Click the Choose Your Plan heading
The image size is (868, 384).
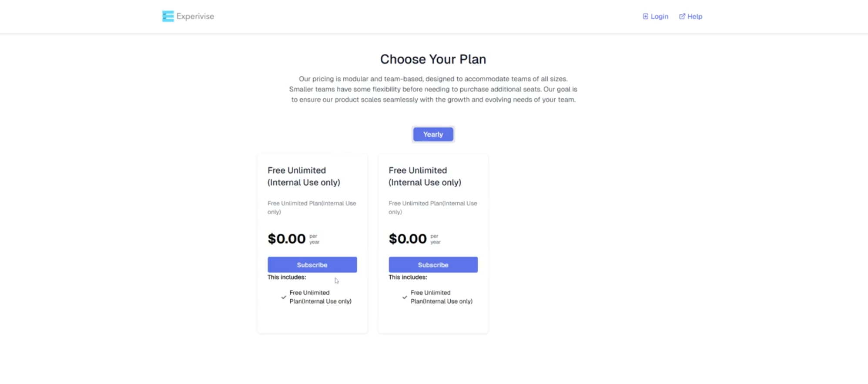(433, 59)
